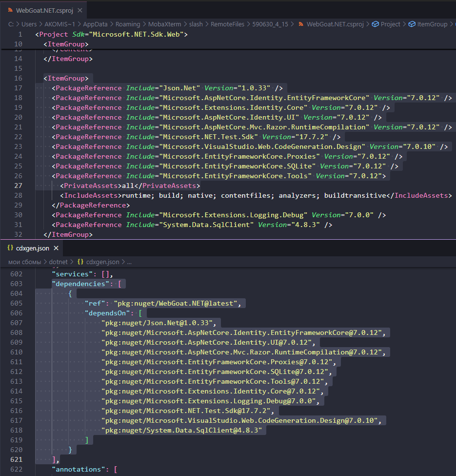Click 'cdxgen.json' breadcrumb in lower editor
456x476 pixels.
point(102,262)
